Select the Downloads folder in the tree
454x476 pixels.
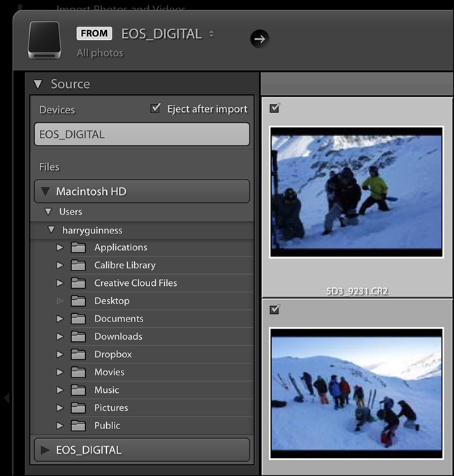pos(118,336)
